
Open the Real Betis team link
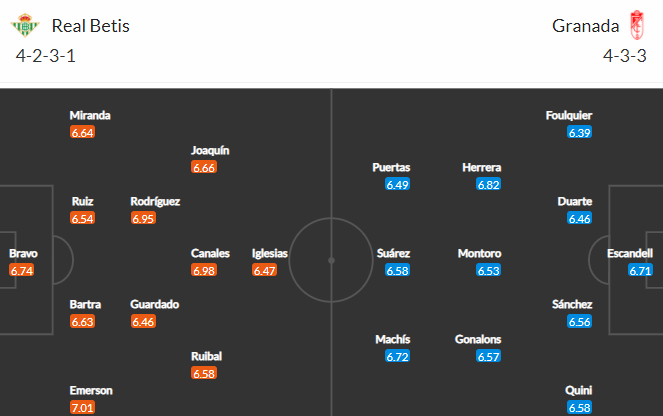pos(90,26)
